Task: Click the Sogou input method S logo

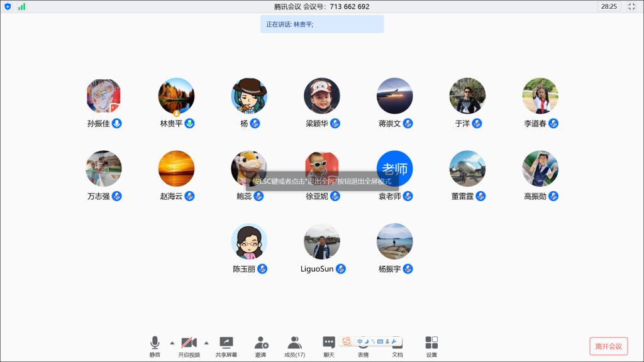Action: (346, 341)
